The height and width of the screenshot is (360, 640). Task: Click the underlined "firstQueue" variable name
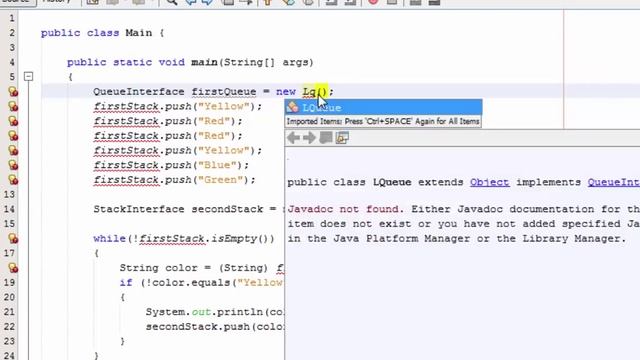(224, 91)
